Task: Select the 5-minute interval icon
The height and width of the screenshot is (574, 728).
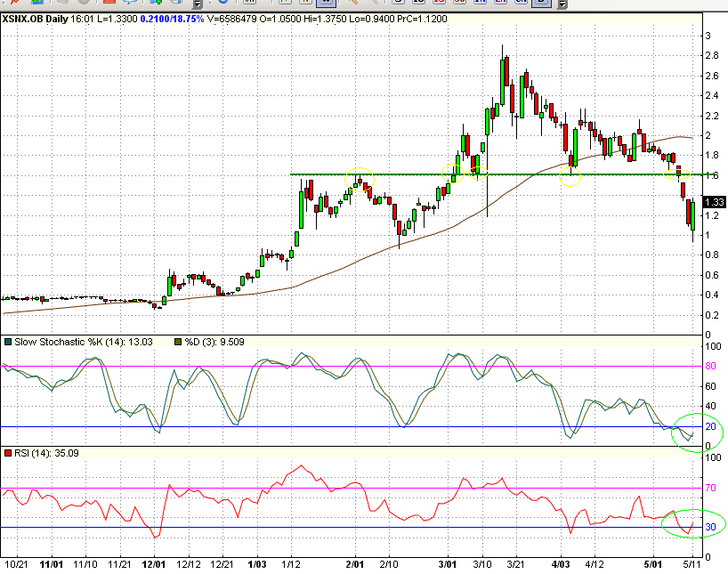Action: tap(398, 4)
